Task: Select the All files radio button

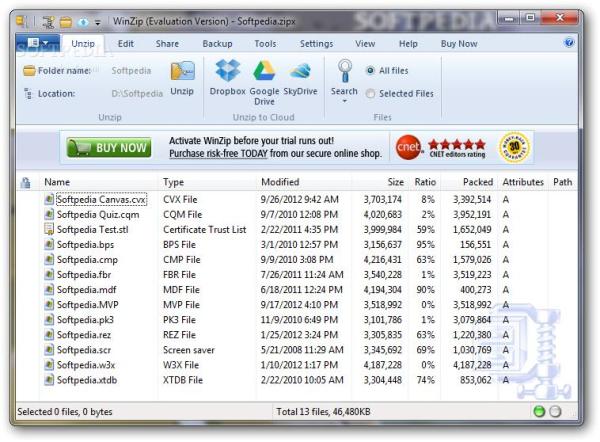Action: [x=370, y=70]
